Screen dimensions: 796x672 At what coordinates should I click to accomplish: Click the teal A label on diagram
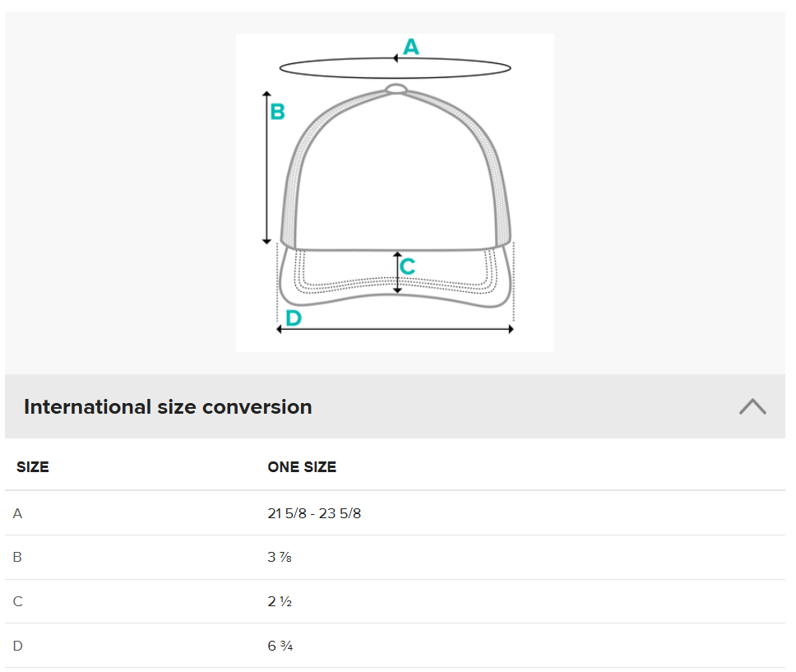[x=411, y=47]
